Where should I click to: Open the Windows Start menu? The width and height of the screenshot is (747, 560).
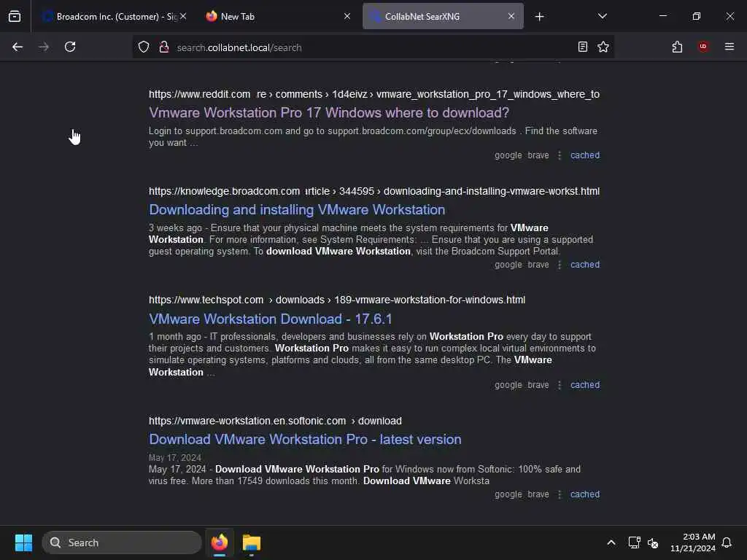point(23,542)
